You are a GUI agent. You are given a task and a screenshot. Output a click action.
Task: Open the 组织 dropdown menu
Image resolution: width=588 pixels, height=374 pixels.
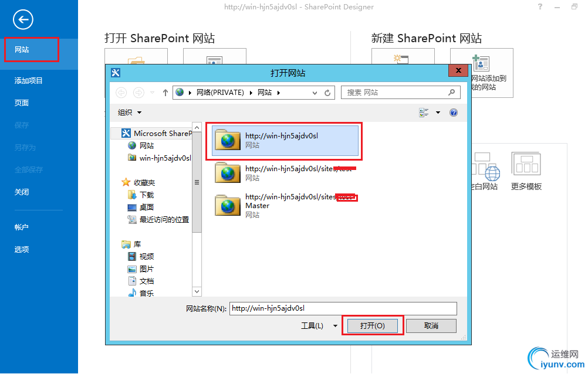129,113
